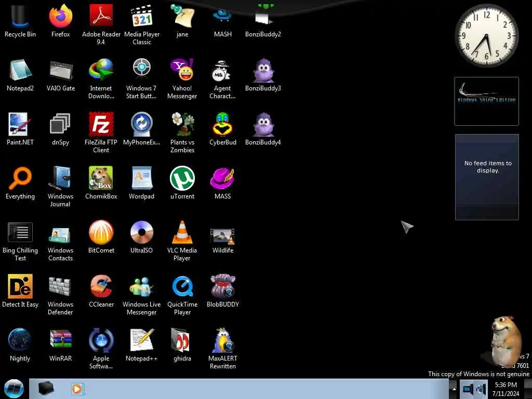Viewport: 532px width, 399px height.
Task: Open the Recycle Bin icon
Action: coord(20,21)
